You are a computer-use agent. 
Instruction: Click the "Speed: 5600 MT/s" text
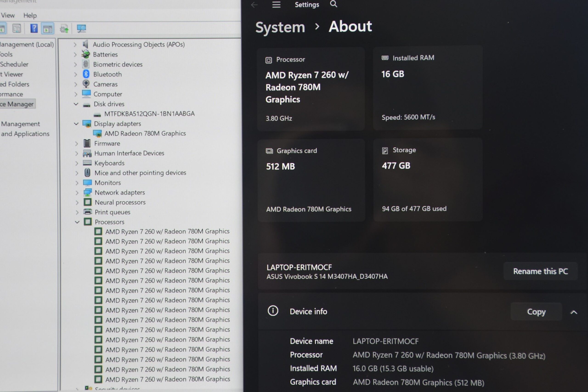coord(408,117)
